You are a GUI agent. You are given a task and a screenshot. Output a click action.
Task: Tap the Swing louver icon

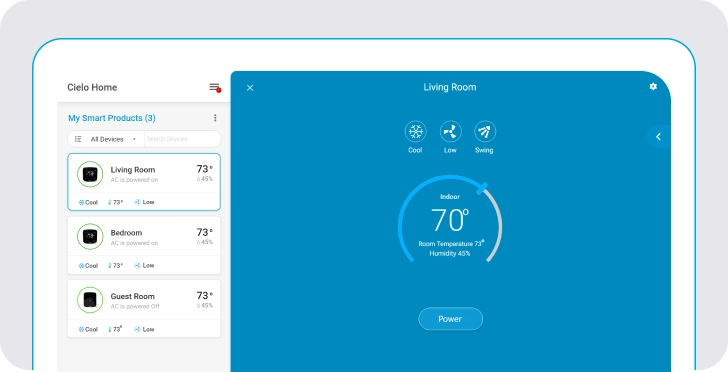point(485,131)
